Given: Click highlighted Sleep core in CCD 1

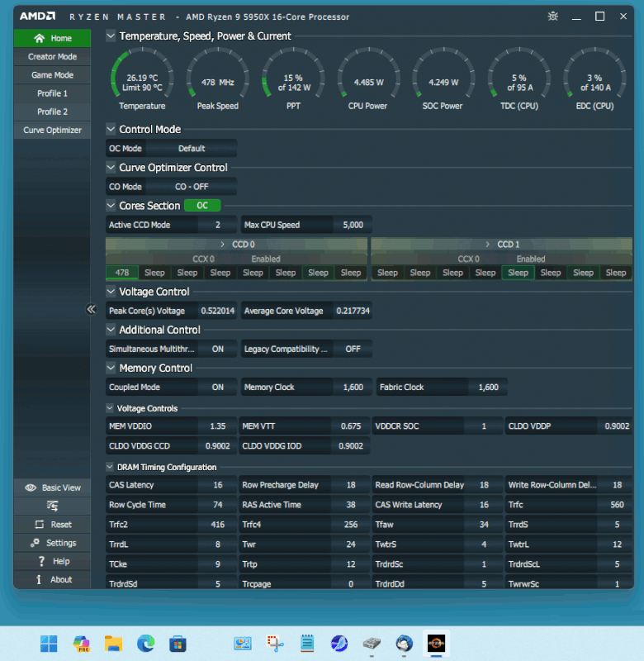Looking at the screenshot, I should tap(518, 273).
